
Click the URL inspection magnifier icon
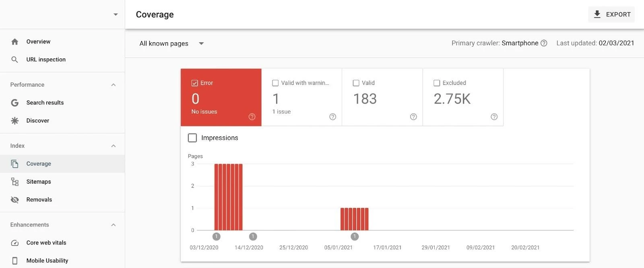(x=15, y=60)
